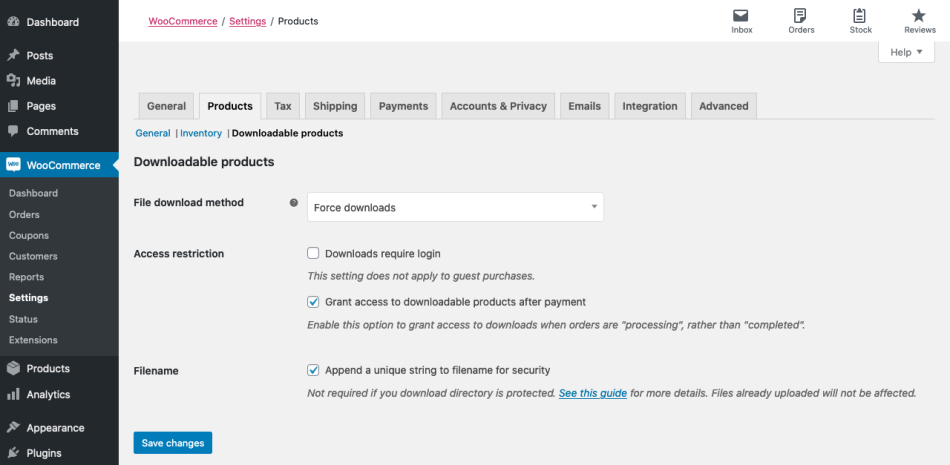Open the Inbox icon in header
The width and height of the screenshot is (950, 465).
(x=741, y=16)
